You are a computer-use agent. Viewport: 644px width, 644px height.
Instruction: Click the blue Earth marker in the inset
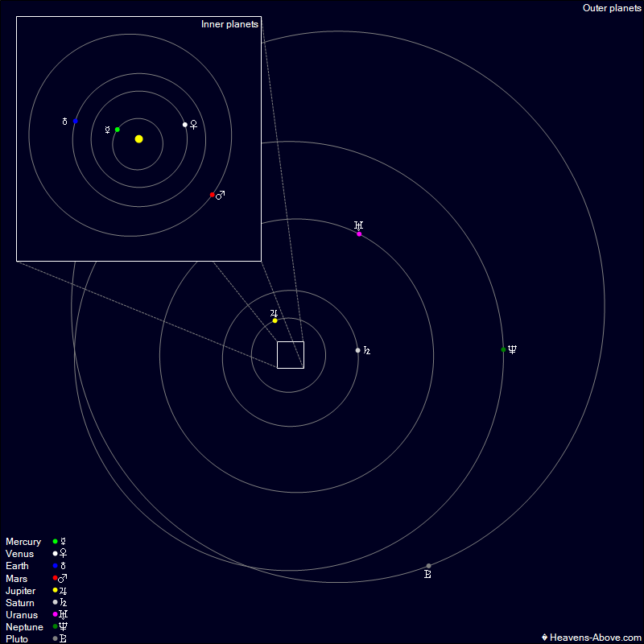pyautogui.click(x=76, y=121)
